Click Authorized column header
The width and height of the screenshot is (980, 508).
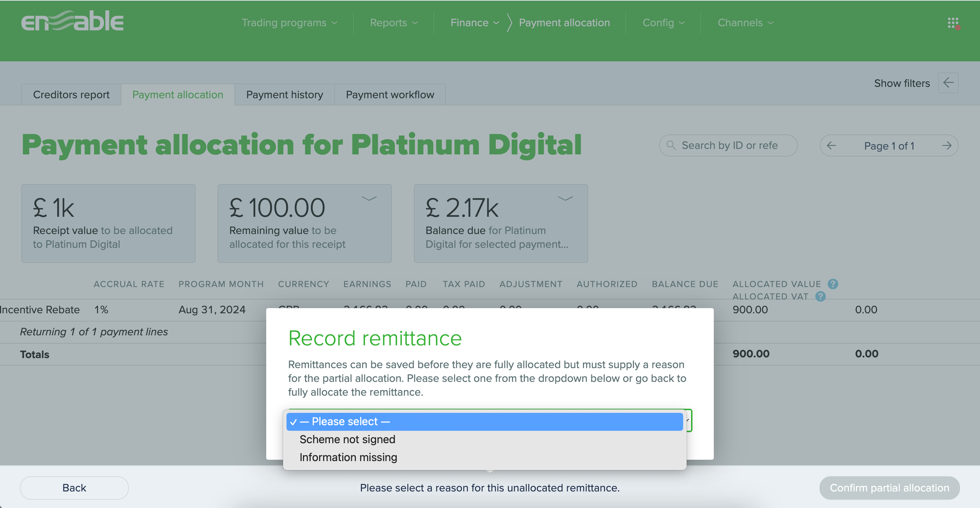[x=607, y=284]
